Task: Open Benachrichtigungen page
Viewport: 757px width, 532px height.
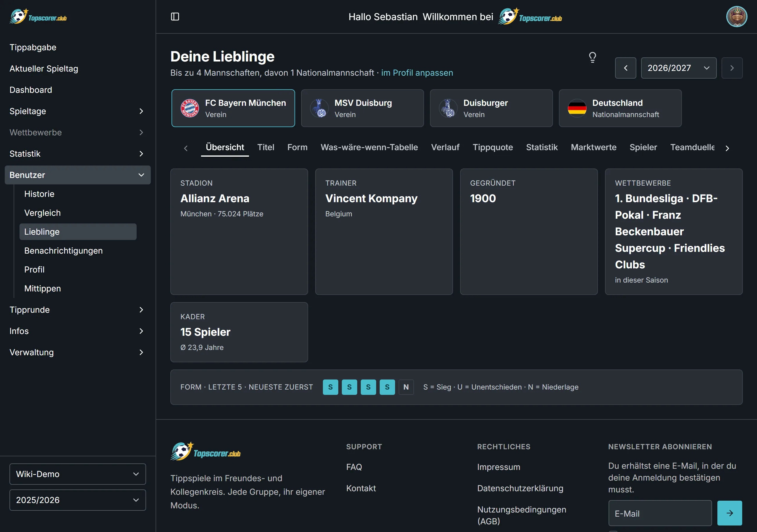Action: 78,251
